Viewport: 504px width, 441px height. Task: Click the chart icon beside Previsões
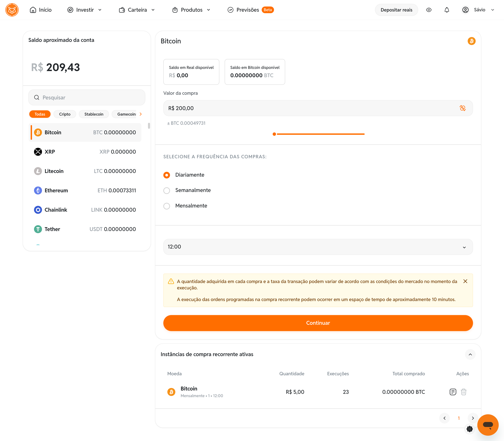tap(230, 10)
